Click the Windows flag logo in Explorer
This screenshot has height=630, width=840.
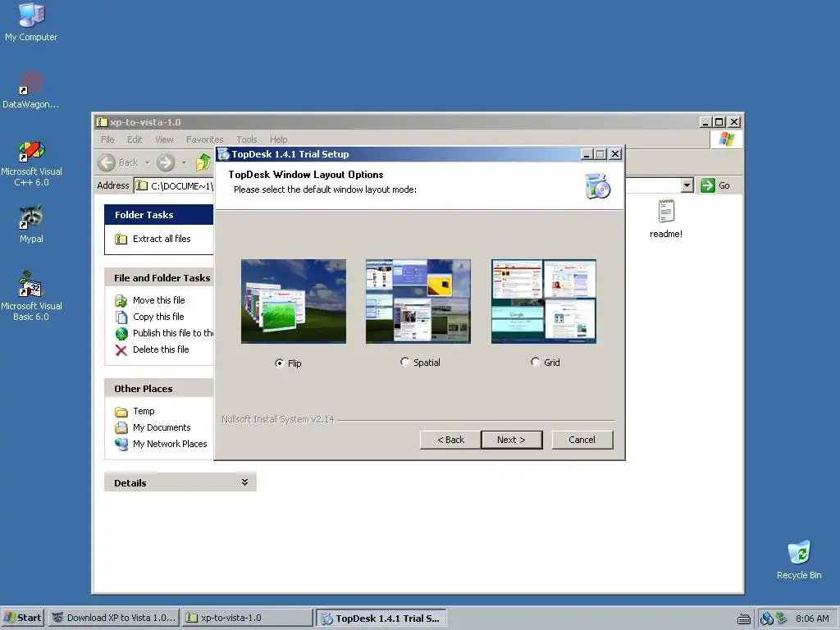coord(727,139)
